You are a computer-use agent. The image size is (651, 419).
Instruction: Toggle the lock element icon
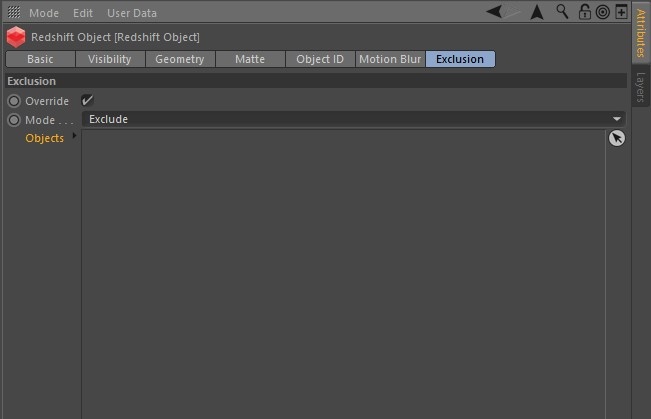click(585, 12)
